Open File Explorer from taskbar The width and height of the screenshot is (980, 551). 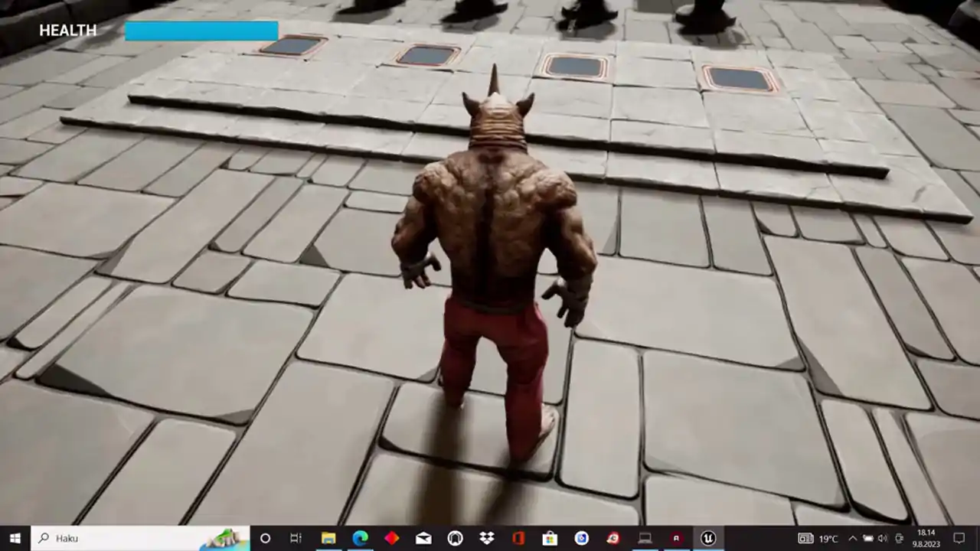(x=328, y=538)
